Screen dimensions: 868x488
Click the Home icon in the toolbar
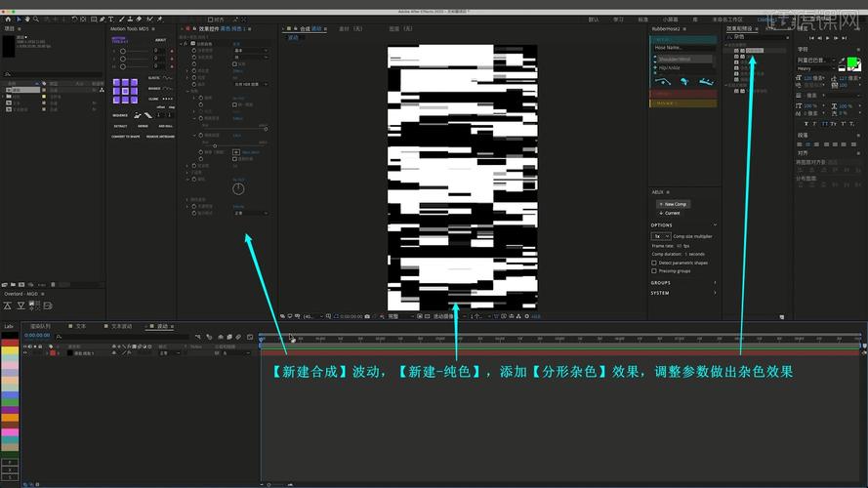point(9,20)
